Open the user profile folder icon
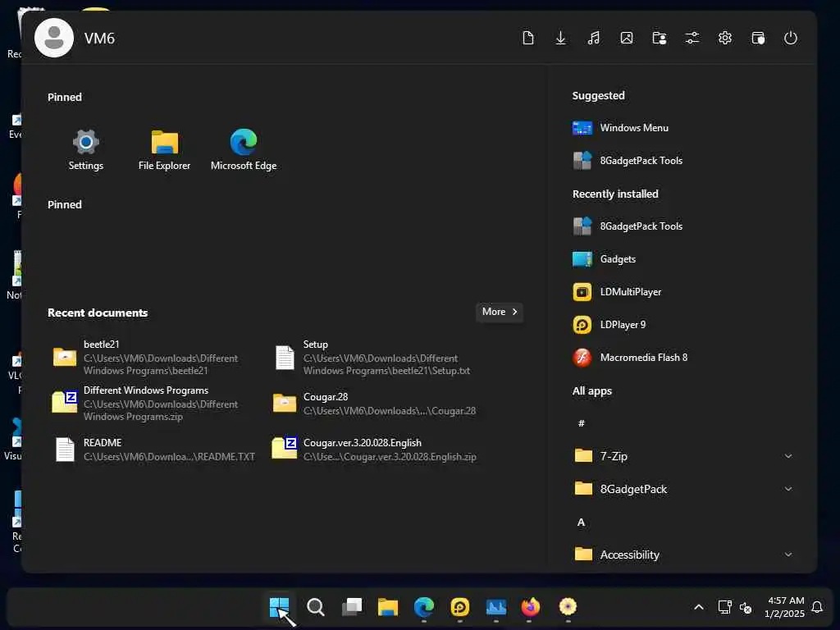The width and height of the screenshot is (840, 630). tap(660, 38)
